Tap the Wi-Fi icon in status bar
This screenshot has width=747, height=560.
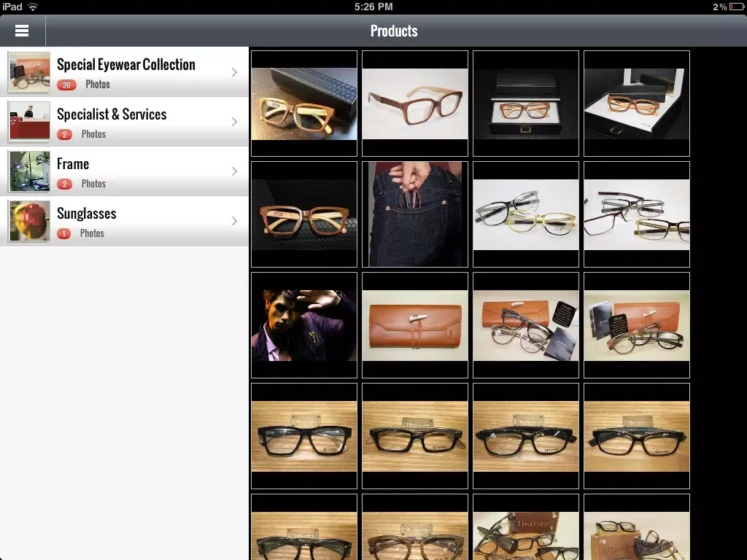tap(33, 7)
